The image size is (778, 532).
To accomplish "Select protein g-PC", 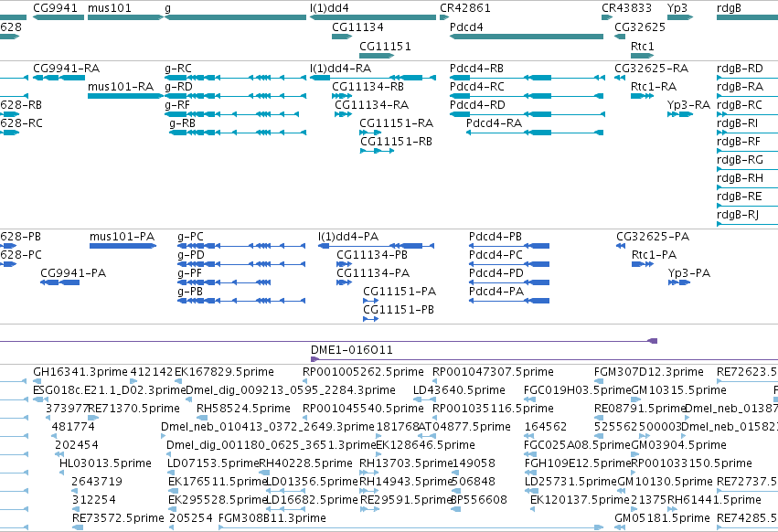I will point(241,246).
